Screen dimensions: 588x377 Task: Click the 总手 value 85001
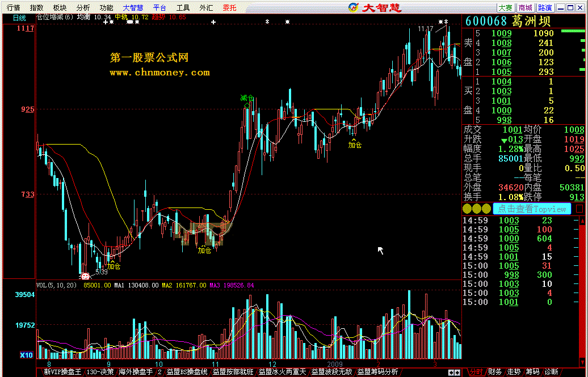[510, 159]
